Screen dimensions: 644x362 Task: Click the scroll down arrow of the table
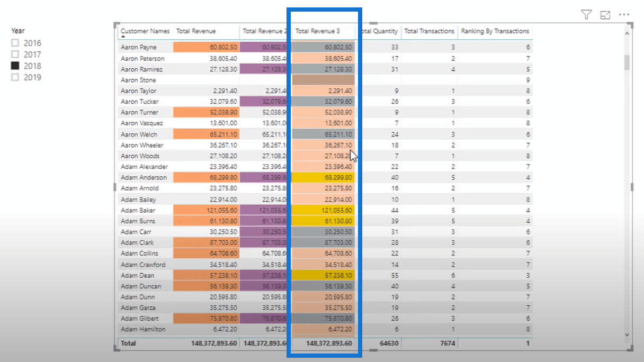(x=627, y=335)
